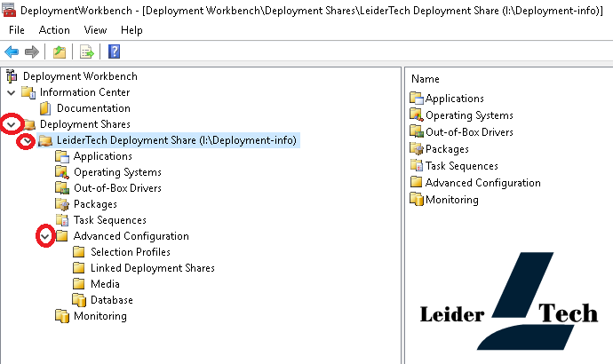Click the Out-of-Box Drivers icon in tree
Viewport: 613px width, 364px height.
point(62,188)
